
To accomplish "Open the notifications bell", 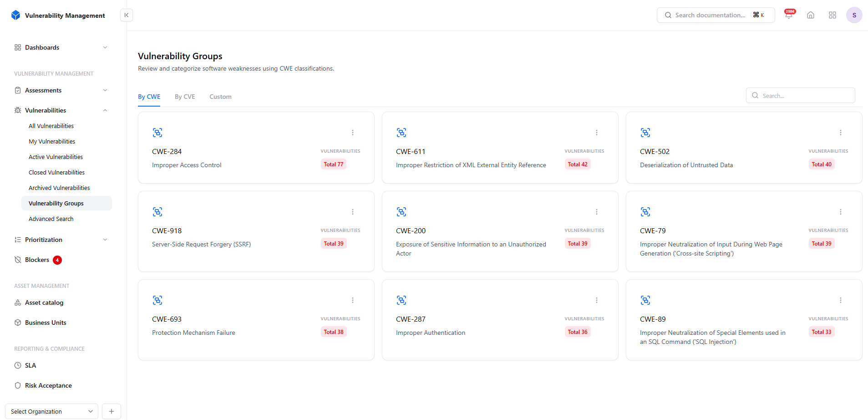I will 789,15.
